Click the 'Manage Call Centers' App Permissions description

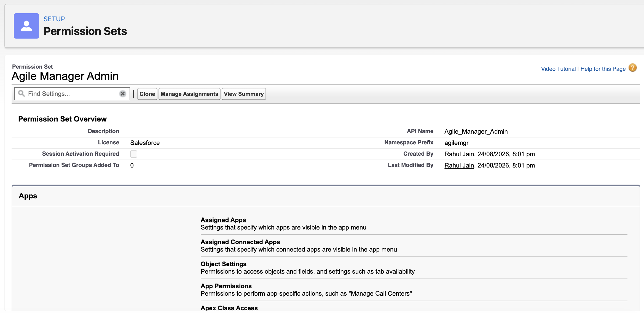[x=306, y=294]
